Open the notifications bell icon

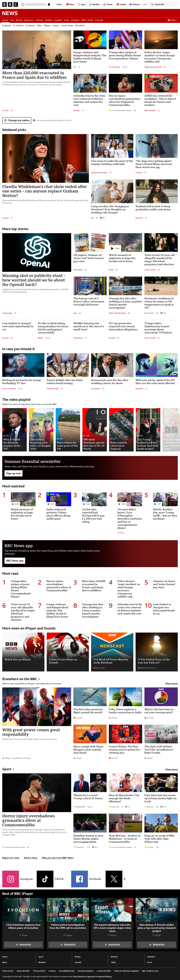(49, 5)
